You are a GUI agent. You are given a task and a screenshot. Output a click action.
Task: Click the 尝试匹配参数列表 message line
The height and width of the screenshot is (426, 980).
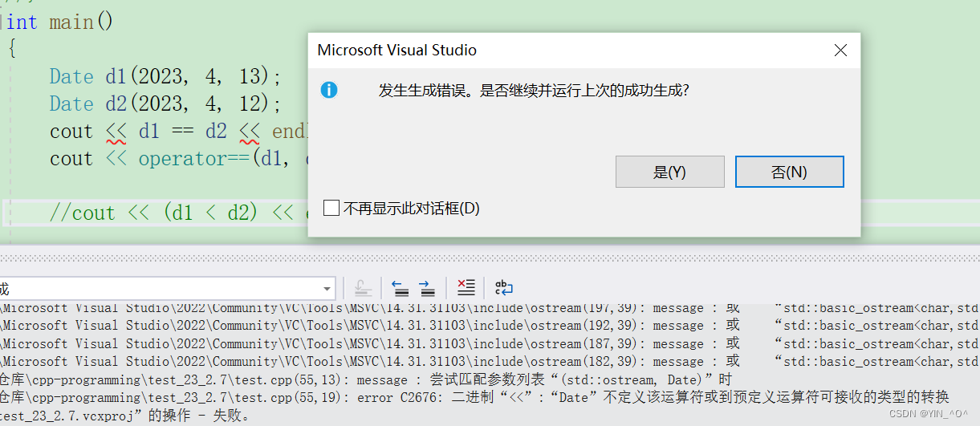coord(366,379)
